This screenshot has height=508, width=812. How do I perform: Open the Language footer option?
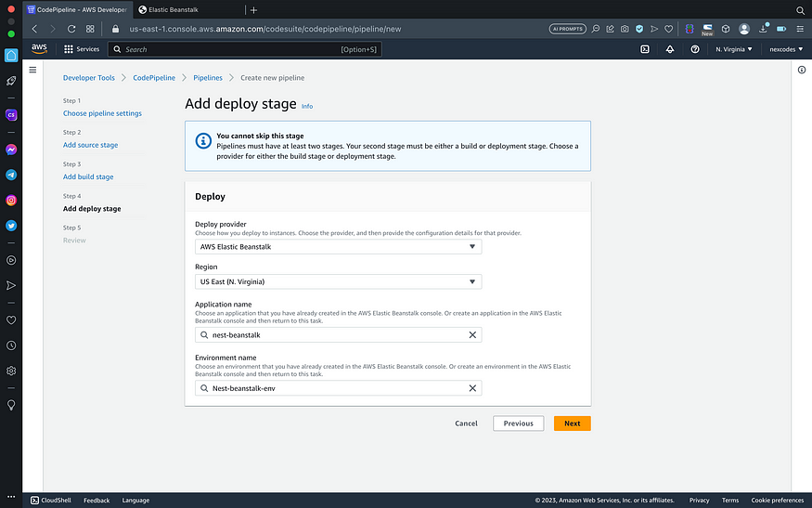(135, 501)
